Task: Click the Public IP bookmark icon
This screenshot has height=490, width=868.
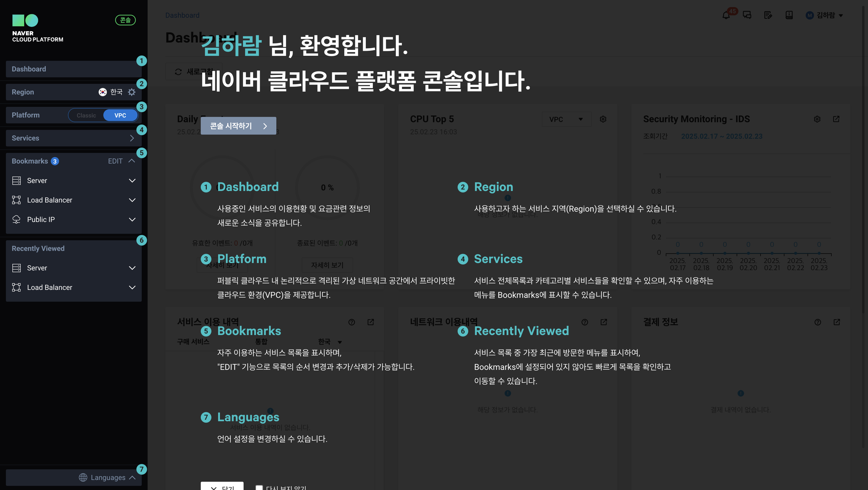Action: (x=16, y=219)
